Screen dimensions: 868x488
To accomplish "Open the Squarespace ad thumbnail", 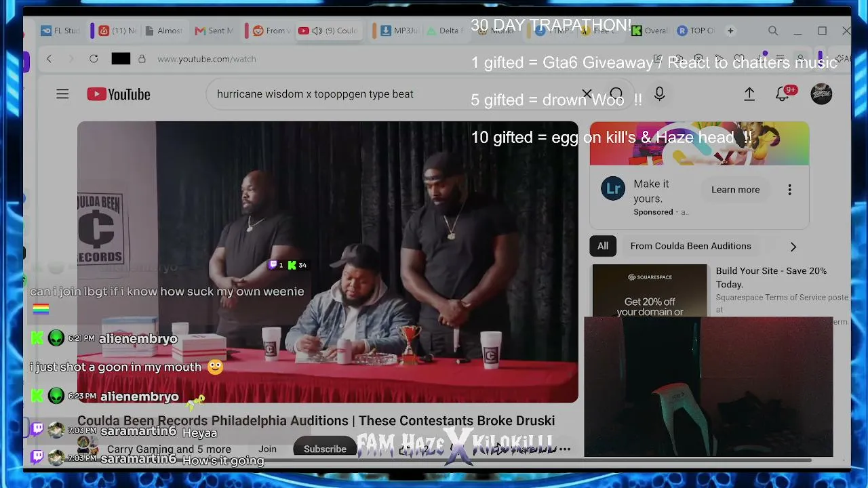I will [650, 291].
